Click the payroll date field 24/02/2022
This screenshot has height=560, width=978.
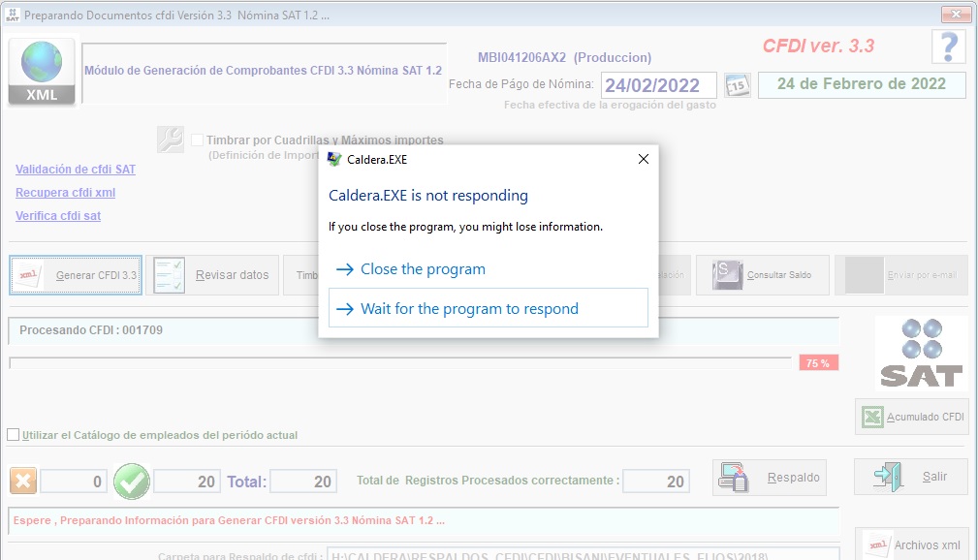tap(659, 85)
